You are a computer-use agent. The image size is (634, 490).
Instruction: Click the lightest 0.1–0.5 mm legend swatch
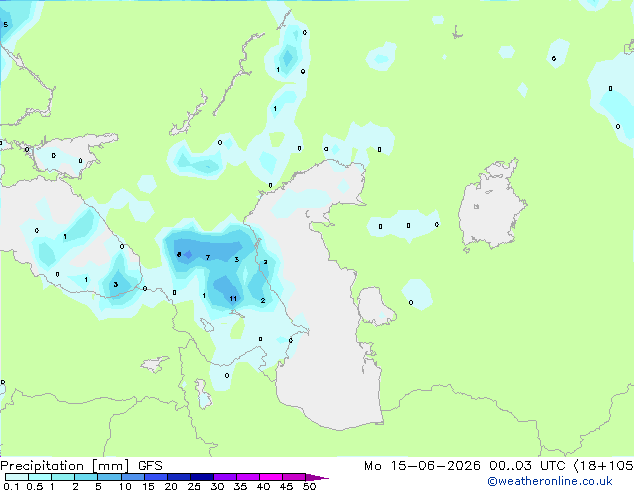17,477
